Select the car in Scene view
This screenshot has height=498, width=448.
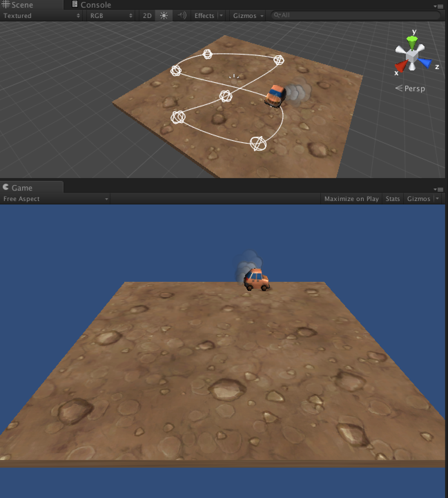pos(275,96)
